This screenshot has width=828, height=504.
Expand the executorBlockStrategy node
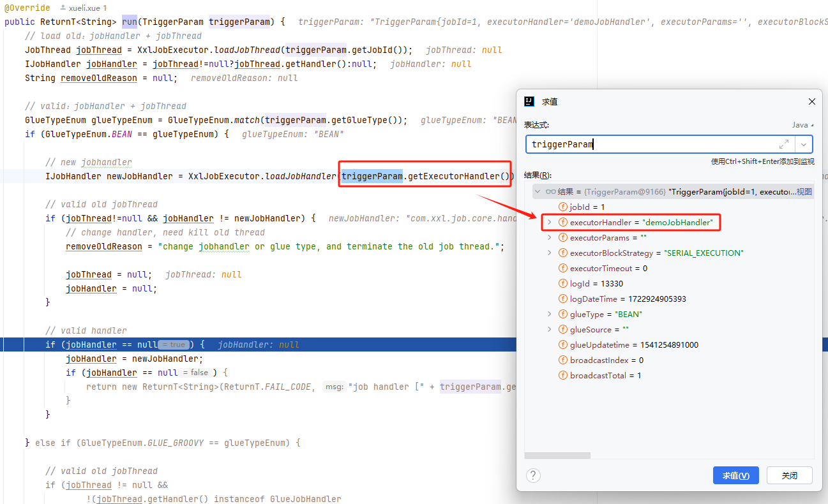click(x=549, y=253)
